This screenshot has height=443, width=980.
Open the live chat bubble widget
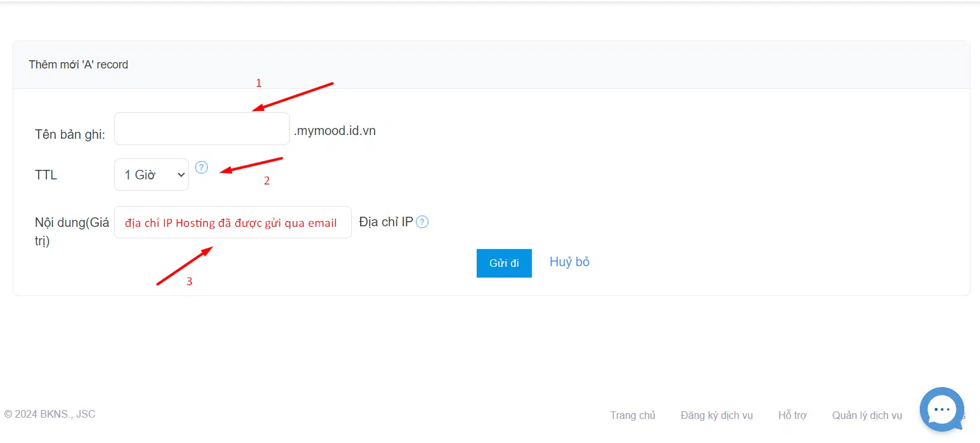pos(941,409)
